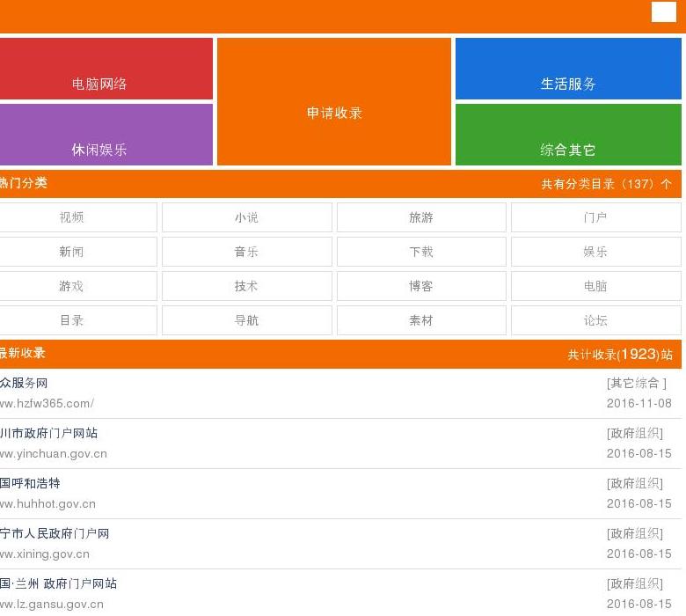Select the 小说 category
The image size is (686, 616).
pos(247,217)
